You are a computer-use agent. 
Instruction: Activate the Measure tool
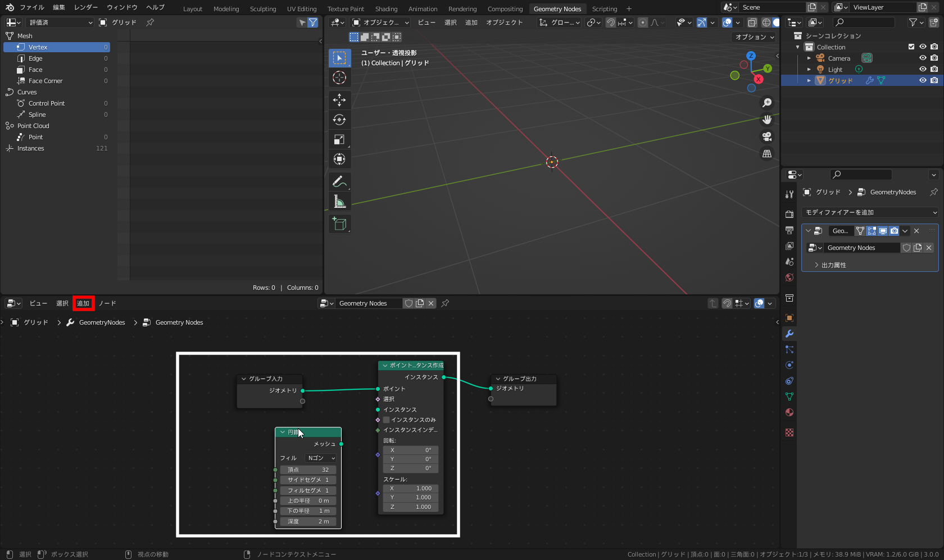coord(339,201)
